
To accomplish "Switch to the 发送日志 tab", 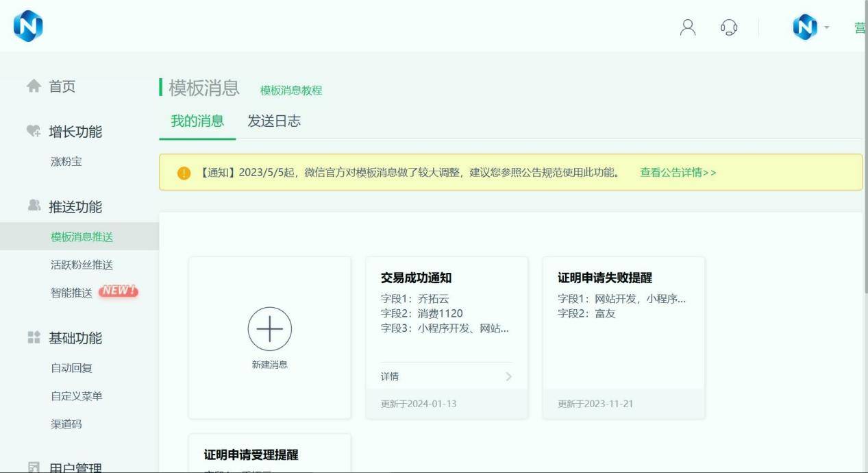I will pyautogui.click(x=274, y=121).
